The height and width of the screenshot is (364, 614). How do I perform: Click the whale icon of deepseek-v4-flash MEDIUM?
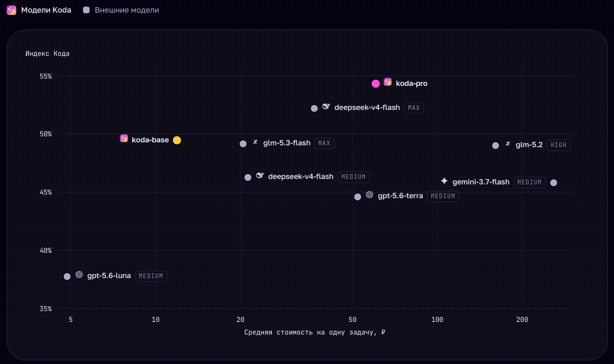click(x=260, y=175)
